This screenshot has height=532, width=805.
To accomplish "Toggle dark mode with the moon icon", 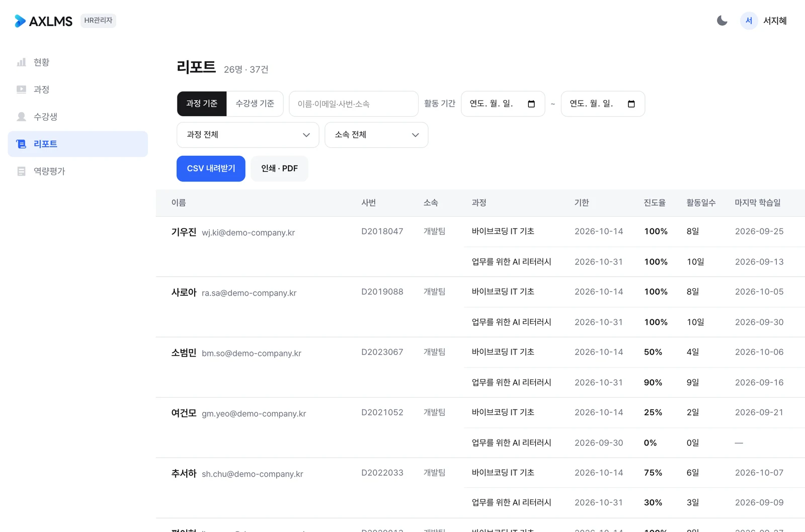I will tap(722, 21).
